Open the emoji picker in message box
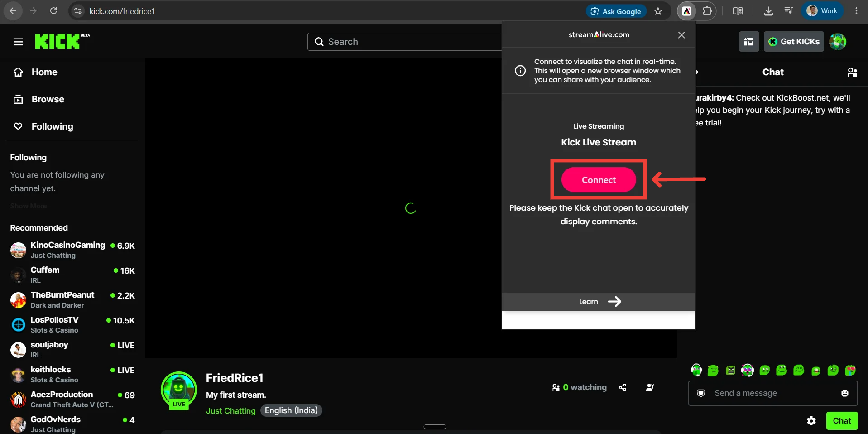 pos(845,393)
